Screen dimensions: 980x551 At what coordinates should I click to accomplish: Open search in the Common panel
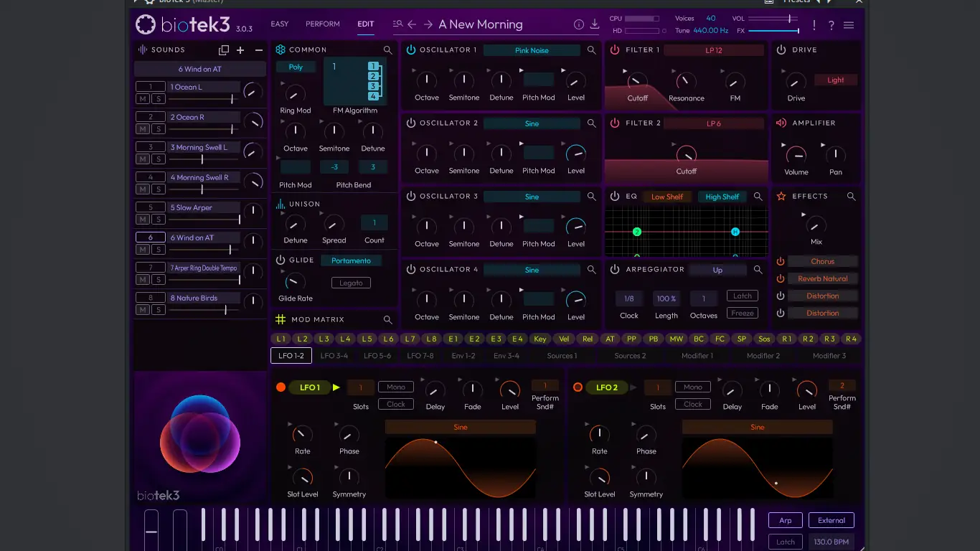pyautogui.click(x=387, y=50)
